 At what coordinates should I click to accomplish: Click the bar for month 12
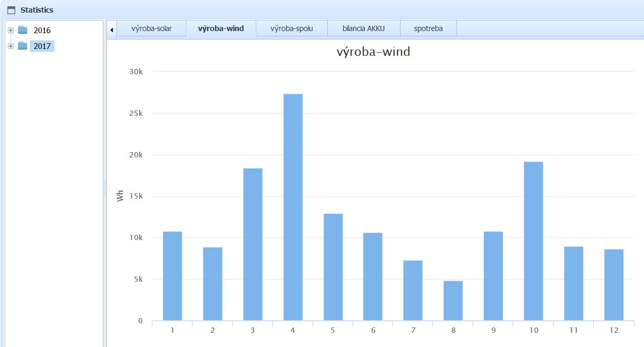coord(613,285)
